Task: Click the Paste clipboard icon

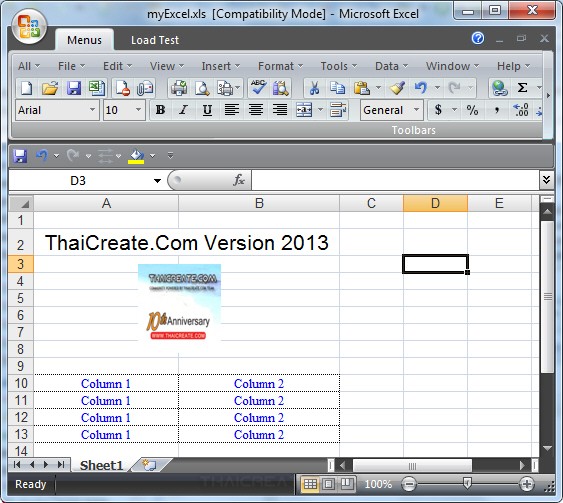Action: pos(362,88)
